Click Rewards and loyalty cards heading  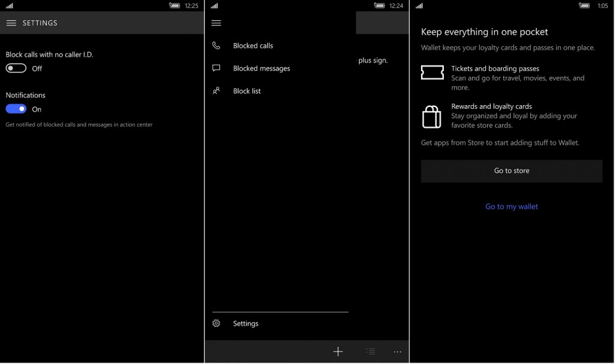point(491,106)
